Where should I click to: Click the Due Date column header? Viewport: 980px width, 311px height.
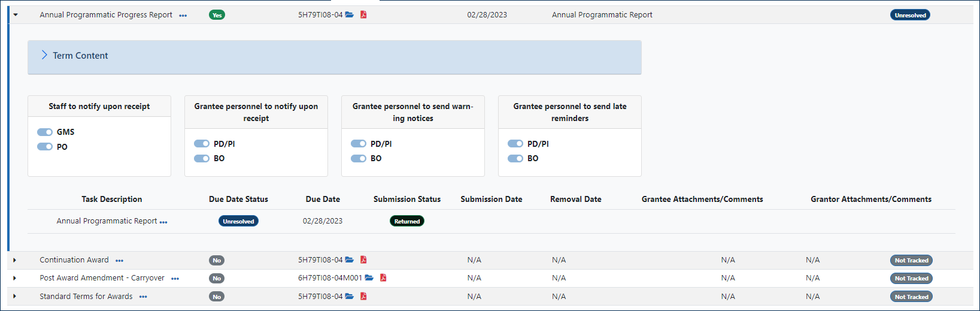click(x=323, y=199)
